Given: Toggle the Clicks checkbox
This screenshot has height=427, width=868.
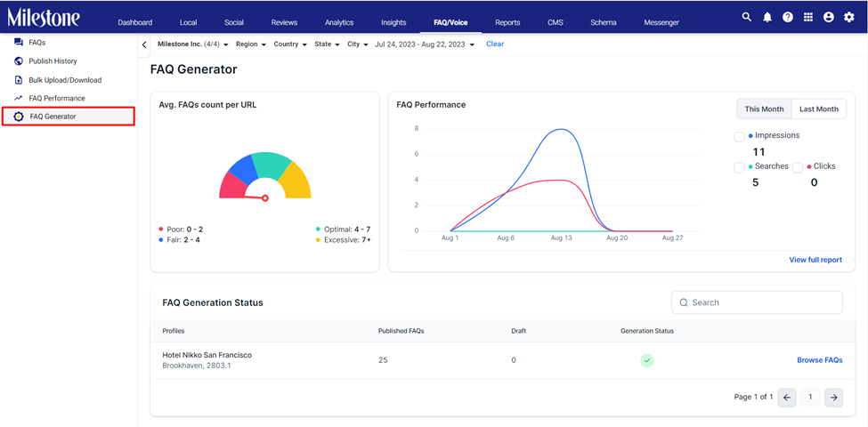Looking at the screenshot, I should click(x=798, y=167).
